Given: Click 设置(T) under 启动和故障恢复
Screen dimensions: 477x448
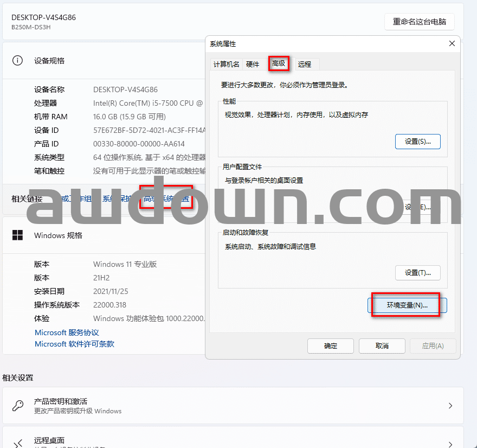Looking at the screenshot, I should pos(417,273).
